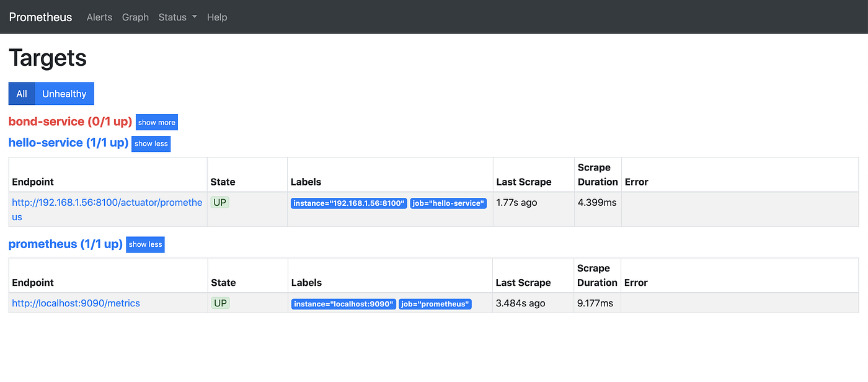Open the Status dropdown menu
This screenshot has width=868, height=382.
(177, 17)
